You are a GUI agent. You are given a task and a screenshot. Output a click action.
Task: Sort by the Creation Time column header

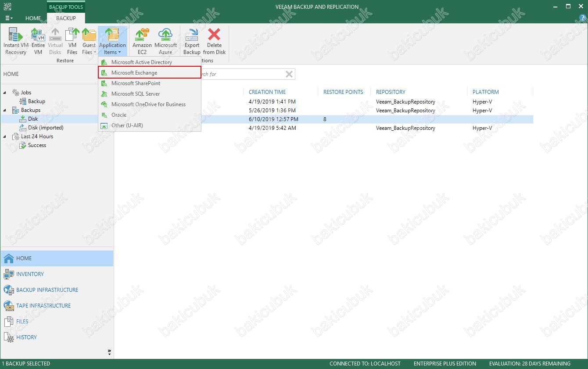(267, 92)
